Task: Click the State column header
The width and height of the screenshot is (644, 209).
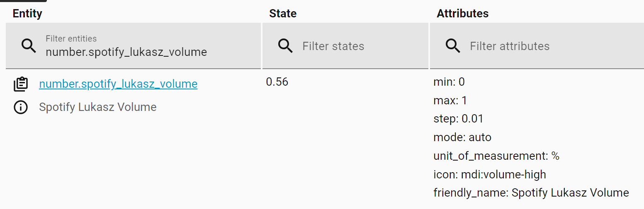Action: tap(283, 13)
